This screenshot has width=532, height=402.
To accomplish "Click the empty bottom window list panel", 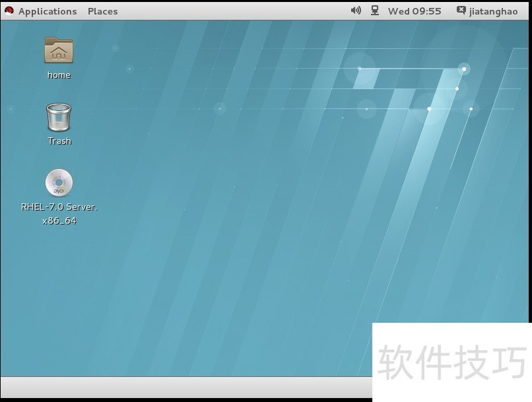I will 186,386.
